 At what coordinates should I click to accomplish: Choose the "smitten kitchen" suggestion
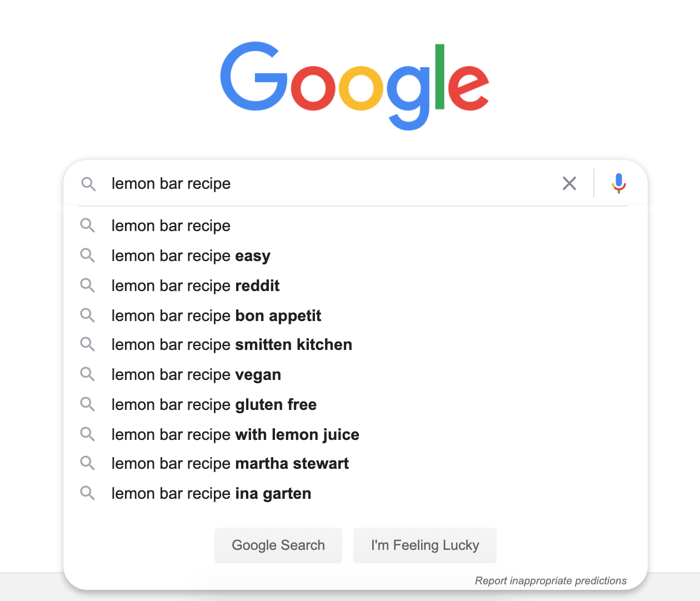click(232, 345)
